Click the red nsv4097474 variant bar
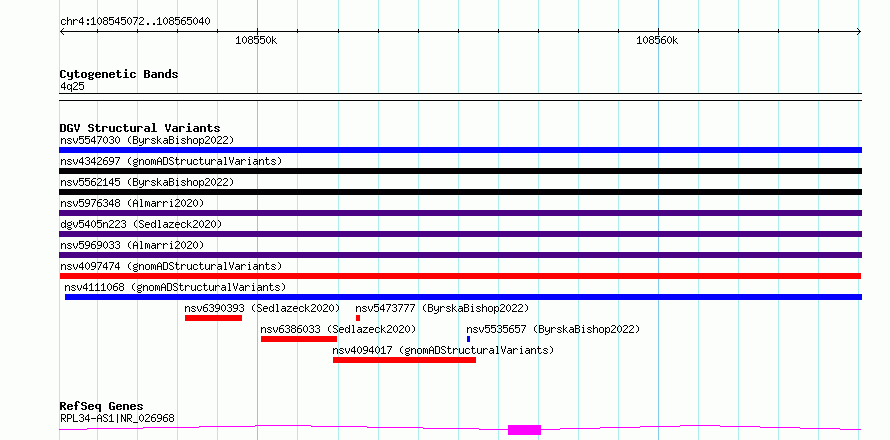The width and height of the screenshot is (890, 440). [x=460, y=276]
